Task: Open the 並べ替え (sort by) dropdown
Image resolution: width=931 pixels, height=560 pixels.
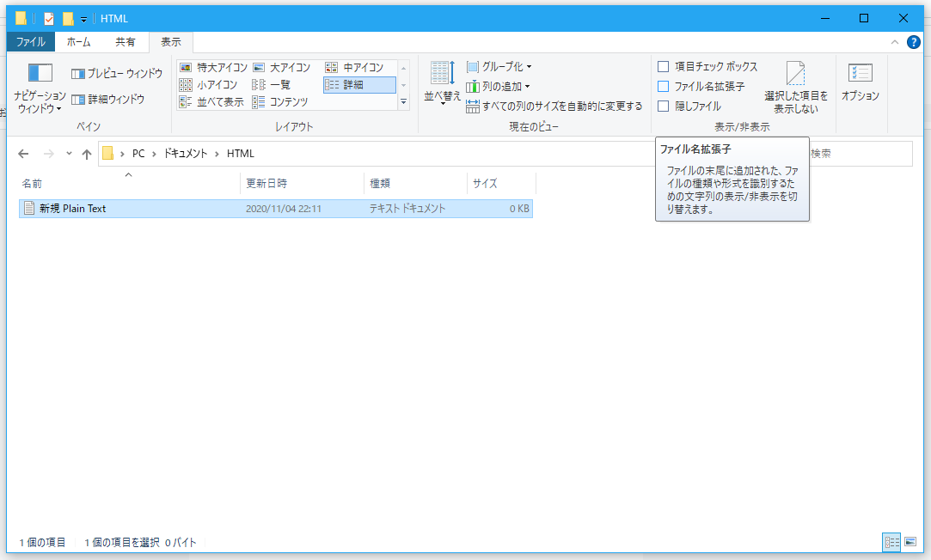Action: pyautogui.click(x=441, y=84)
